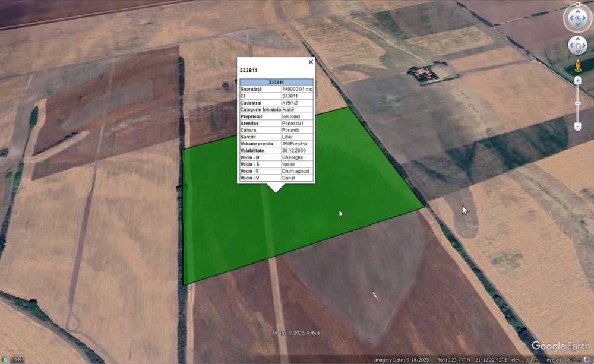This screenshot has height=364, width=594.
Task: Click the Categorie folosinta row label
Action: [261, 109]
